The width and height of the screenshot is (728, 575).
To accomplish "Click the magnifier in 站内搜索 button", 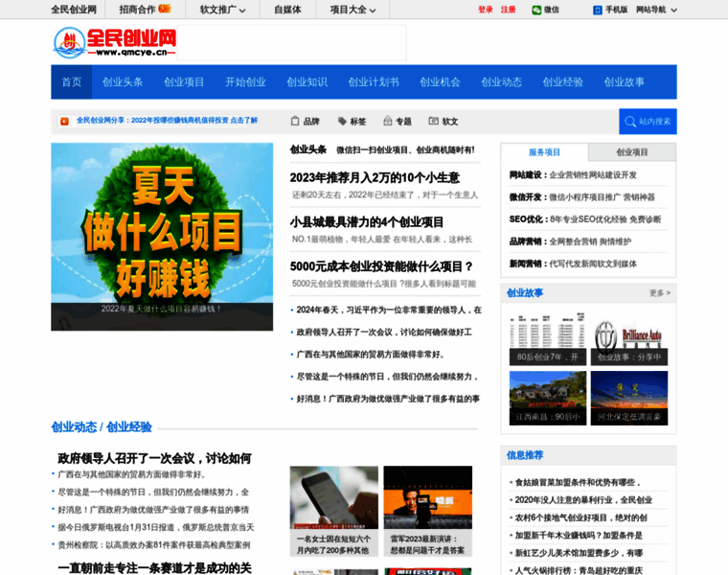I will [x=630, y=122].
